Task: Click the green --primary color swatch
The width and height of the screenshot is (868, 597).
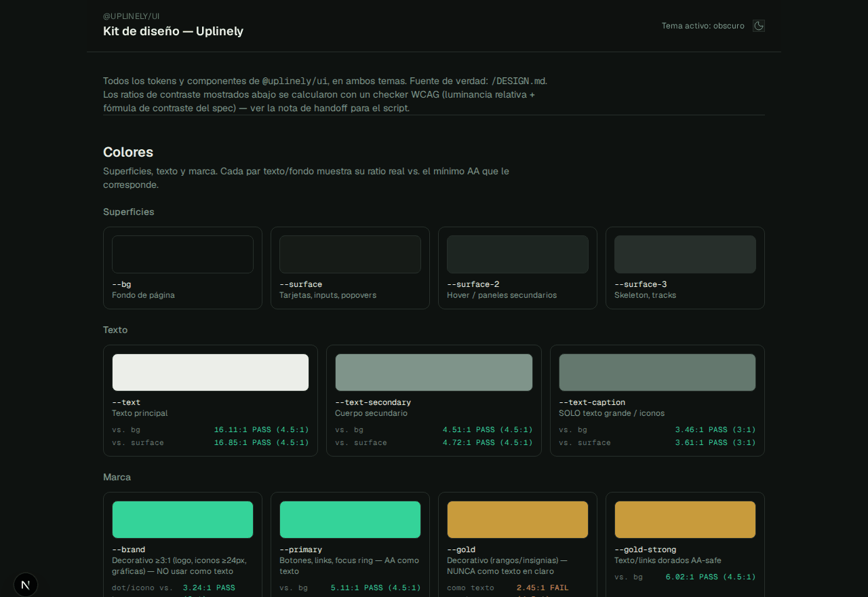Action: tap(350, 520)
